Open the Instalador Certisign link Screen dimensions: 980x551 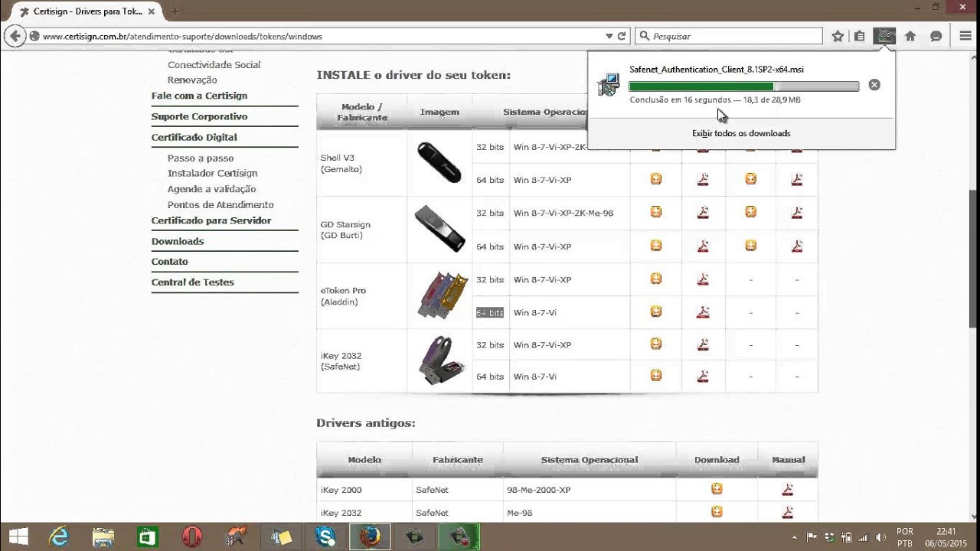212,174
